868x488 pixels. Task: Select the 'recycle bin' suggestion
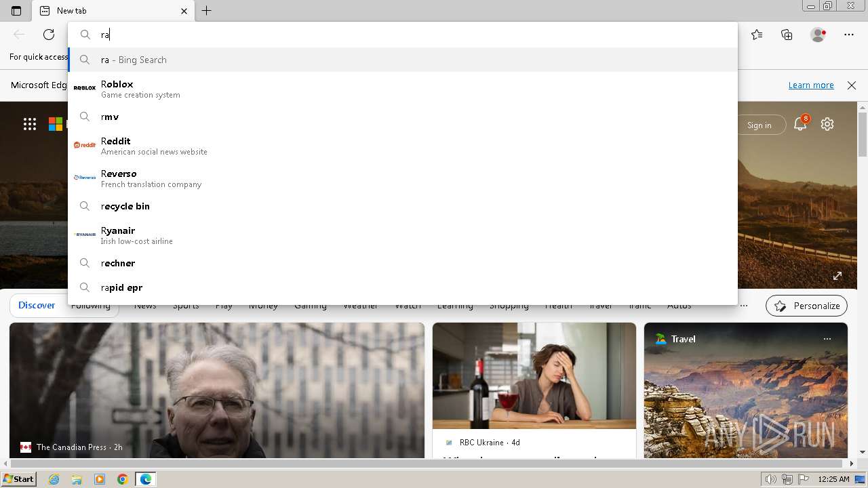pyautogui.click(x=403, y=206)
